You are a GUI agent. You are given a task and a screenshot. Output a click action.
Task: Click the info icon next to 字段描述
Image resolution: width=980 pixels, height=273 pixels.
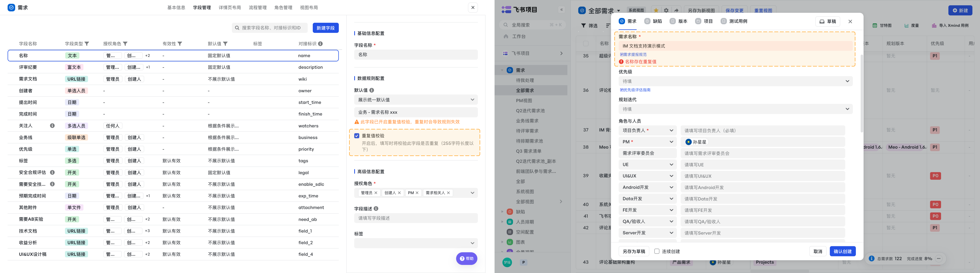[x=376, y=209]
